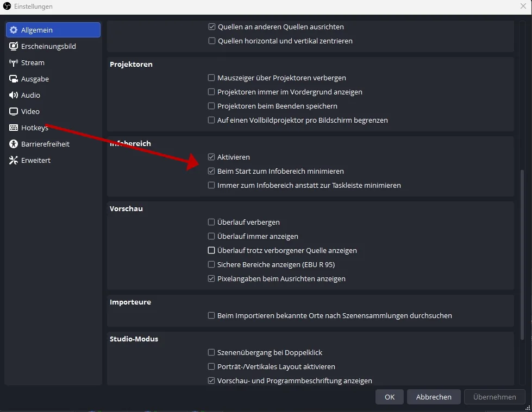Check Auf einen Vollbildprojektor pro Bildschirm begrenzen
This screenshot has width=532, height=412.
[211, 120]
